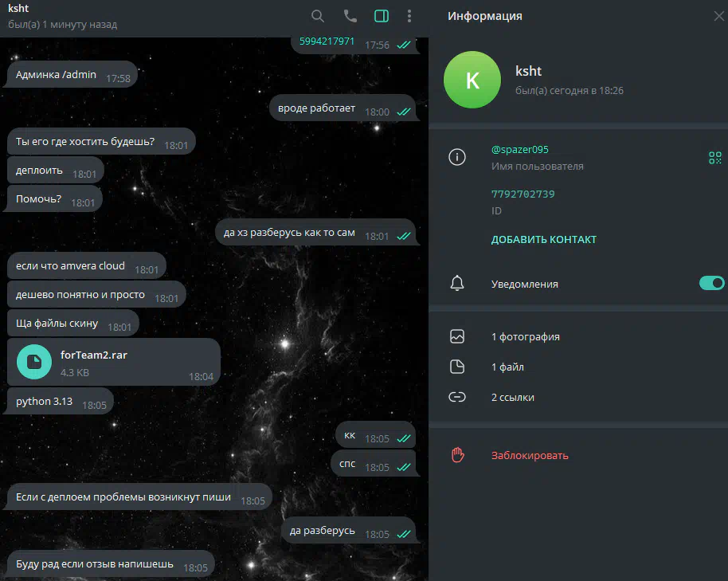Click 'Если с деплоем проблемы возникнут пиши'
Screen dimensions: 728x581
[x=139, y=497]
